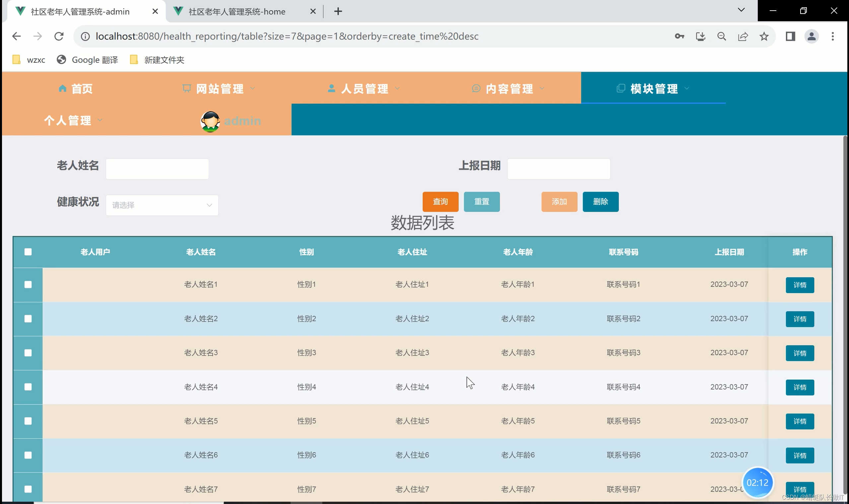Click the browser reload page icon
The height and width of the screenshot is (504, 849).
pyautogui.click(x=59, y=36)
